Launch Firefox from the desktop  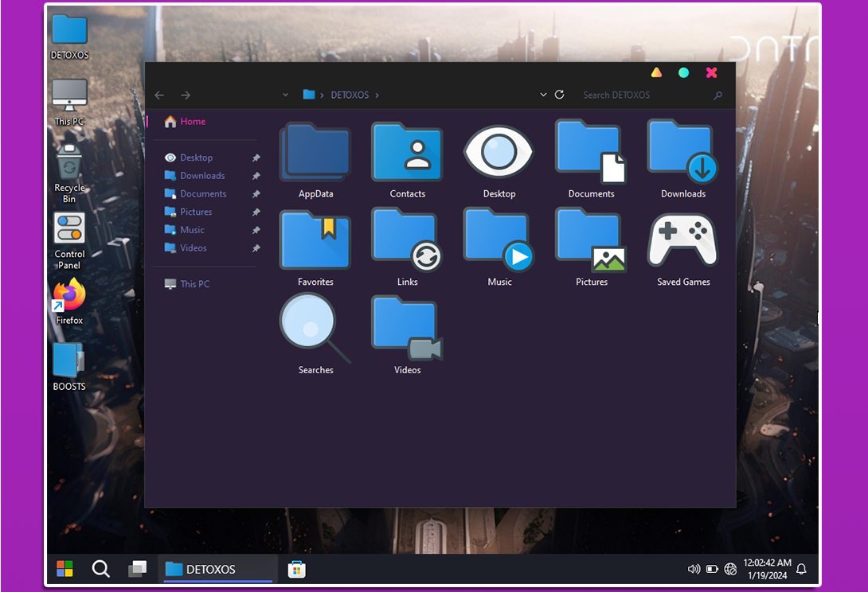coord(69,296)
